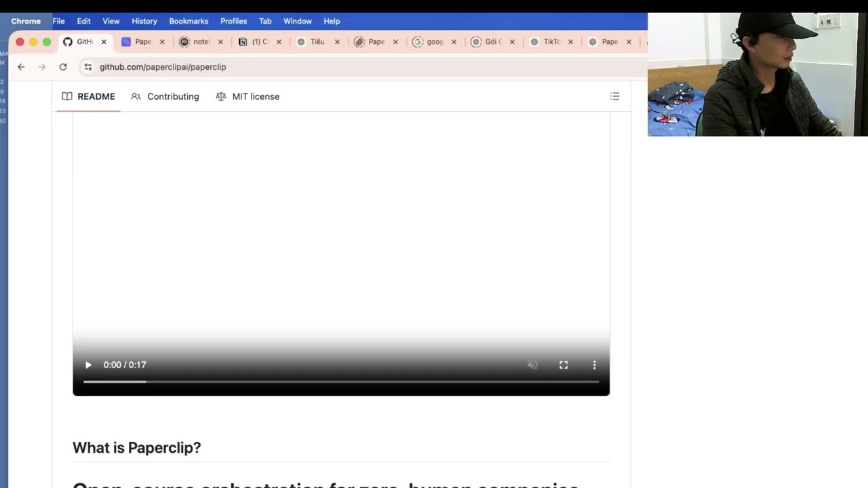Viewport: 868px width, 488px height.
Task: Play the README video
Action: click(x=88, y=365)
